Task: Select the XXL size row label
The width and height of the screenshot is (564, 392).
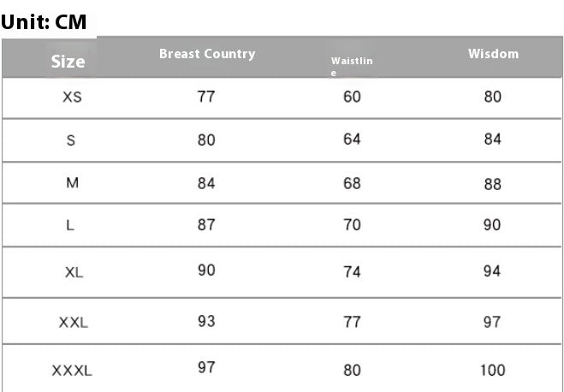Action: coord(74,323)
